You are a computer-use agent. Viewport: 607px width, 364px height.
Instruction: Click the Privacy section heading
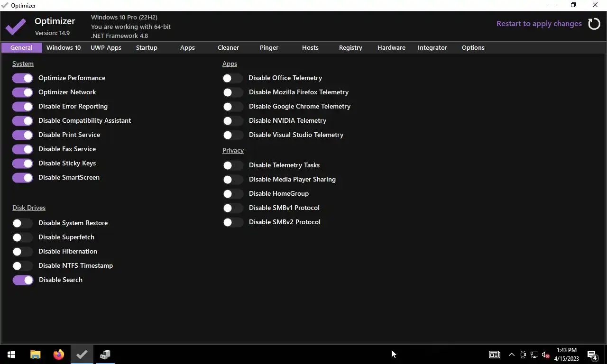pyautogui.click(x=233, y=150)
